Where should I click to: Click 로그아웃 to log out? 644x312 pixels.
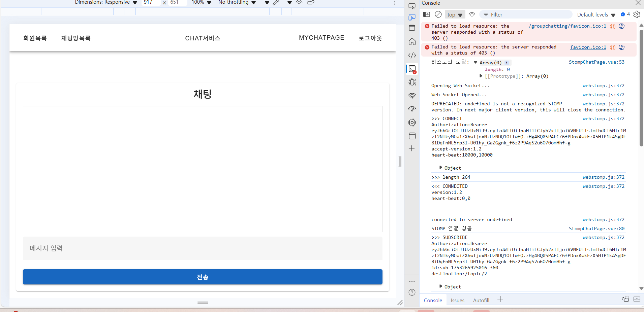coord(370,38)
